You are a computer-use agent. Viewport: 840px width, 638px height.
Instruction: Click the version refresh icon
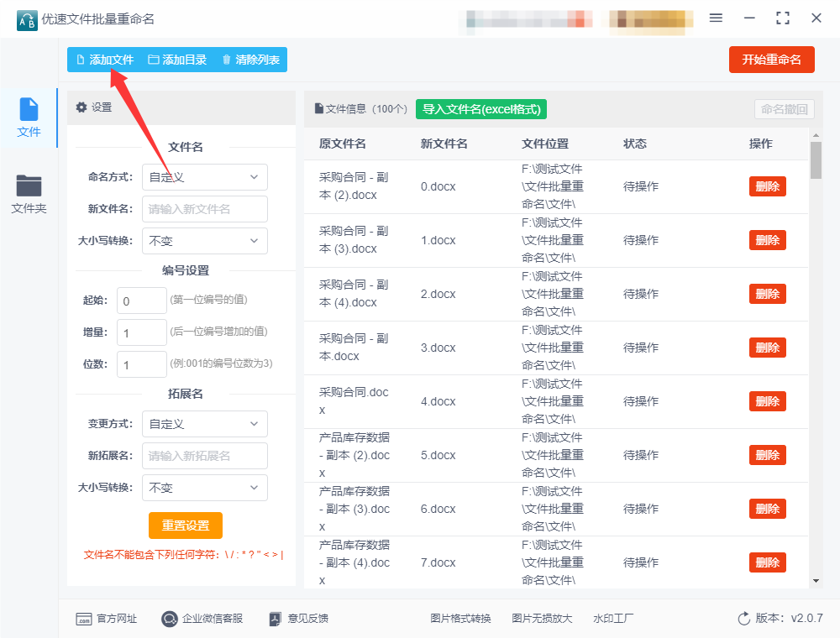click(x=744, y=619)
